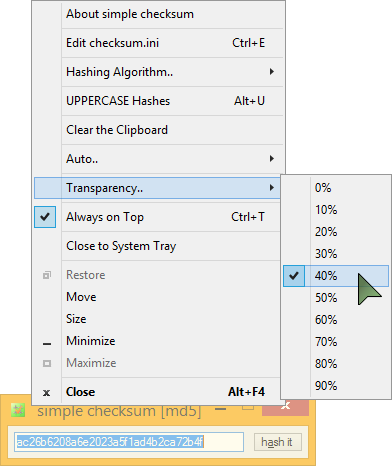Toggle UPPERCASE Hashes option

[x=157, y=101]
